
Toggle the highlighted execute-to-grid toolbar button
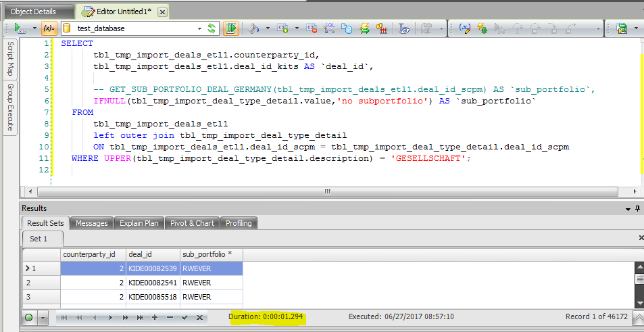[231, 28]
